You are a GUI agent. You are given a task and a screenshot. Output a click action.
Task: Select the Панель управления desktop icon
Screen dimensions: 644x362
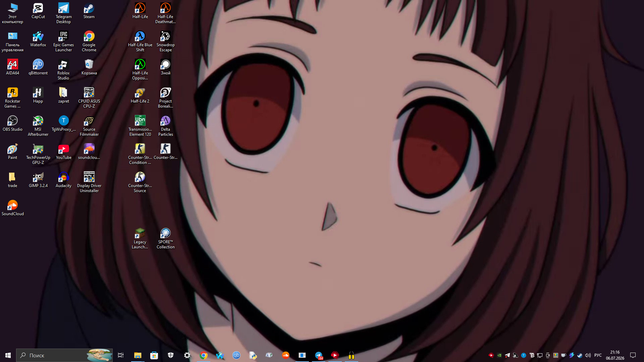click(x=12, y=42)
